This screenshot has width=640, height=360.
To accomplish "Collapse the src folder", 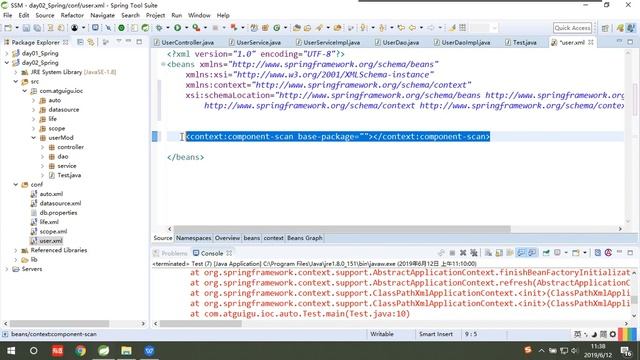I will pos(16,82).
